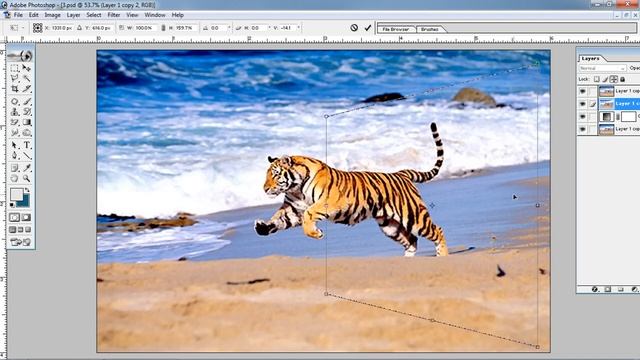Hide the topmost Layer 1 copy layer

point(582,91)
